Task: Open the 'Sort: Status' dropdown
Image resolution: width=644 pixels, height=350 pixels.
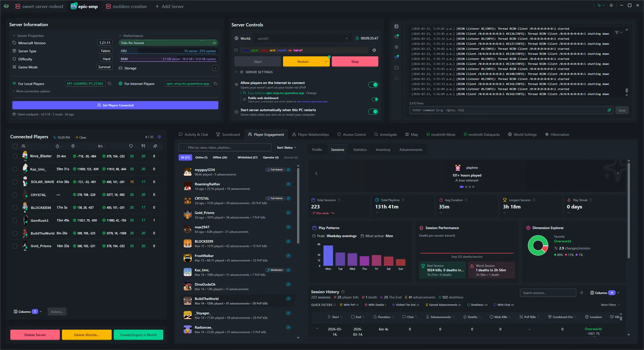Action: [286, 147]
